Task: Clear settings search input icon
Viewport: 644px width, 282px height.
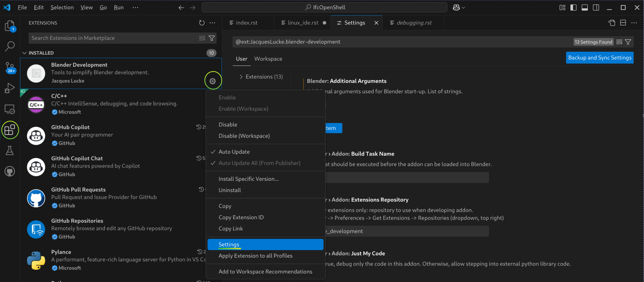Action: click(619, 42)
